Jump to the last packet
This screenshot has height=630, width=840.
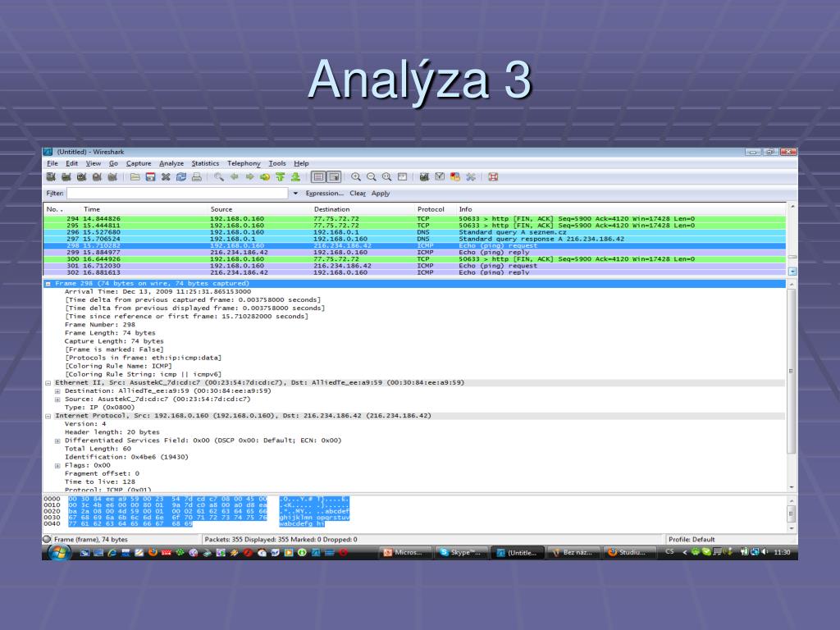[x=295, y=177]
